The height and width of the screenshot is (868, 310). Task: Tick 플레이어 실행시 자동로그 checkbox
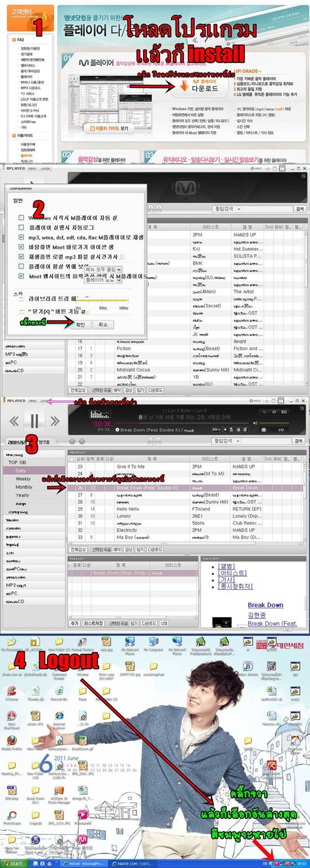pyautogui.click(x=21, y=227)
